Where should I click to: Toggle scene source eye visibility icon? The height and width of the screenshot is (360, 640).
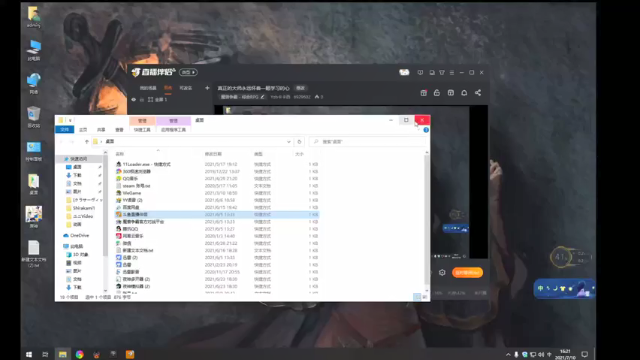[133, 100]
